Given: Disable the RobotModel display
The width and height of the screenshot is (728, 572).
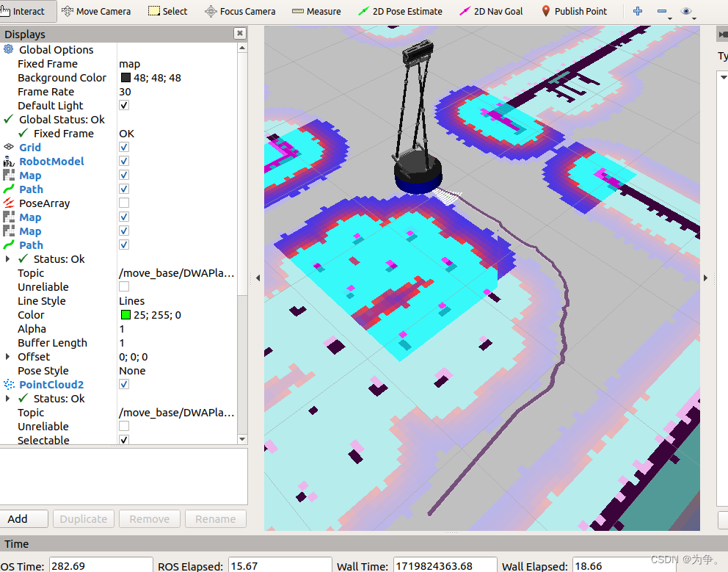Looking at the screenshot, I should pyautogui.click(x=123, y=161).
